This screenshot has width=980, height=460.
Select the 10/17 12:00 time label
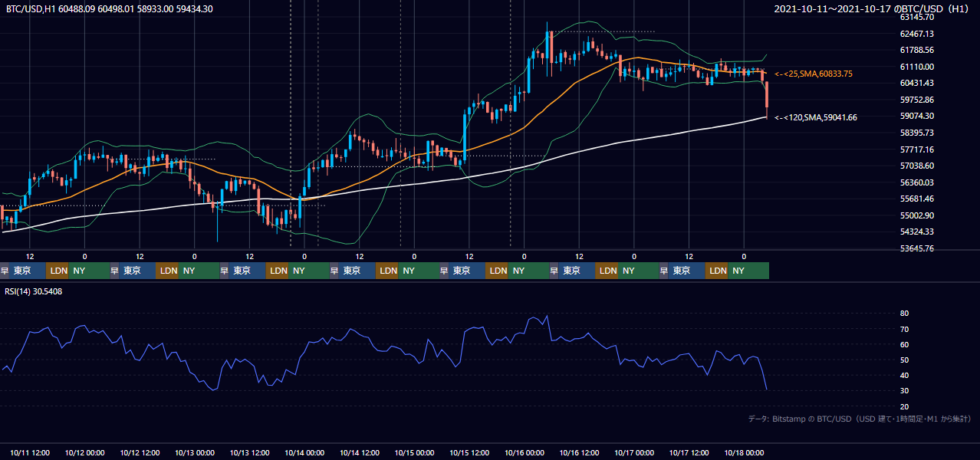(x=689, y=453)
